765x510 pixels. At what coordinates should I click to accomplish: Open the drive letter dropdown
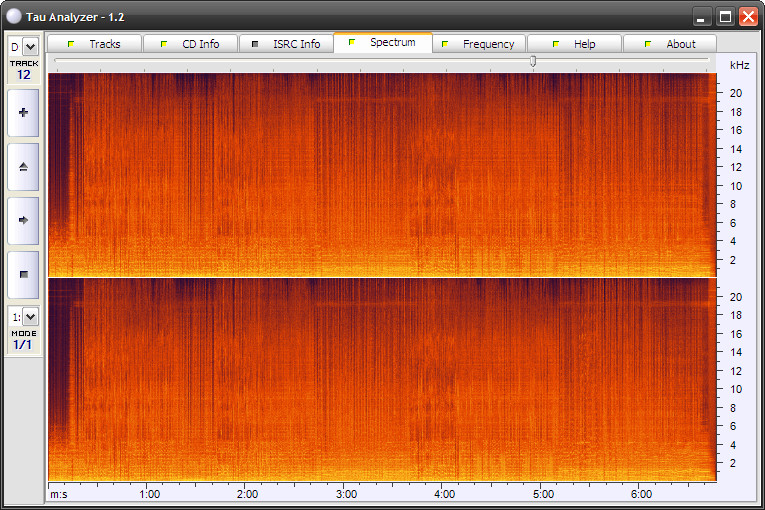(x=30, y=46)
